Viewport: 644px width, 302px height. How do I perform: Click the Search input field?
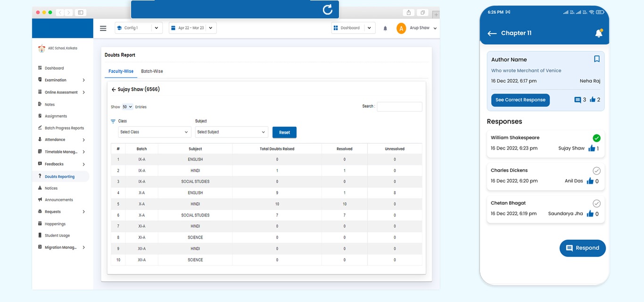(399, 107)
